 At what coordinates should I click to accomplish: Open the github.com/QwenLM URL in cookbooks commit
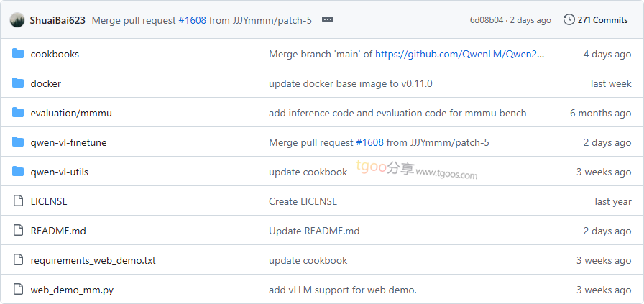(x=459, y=54)
